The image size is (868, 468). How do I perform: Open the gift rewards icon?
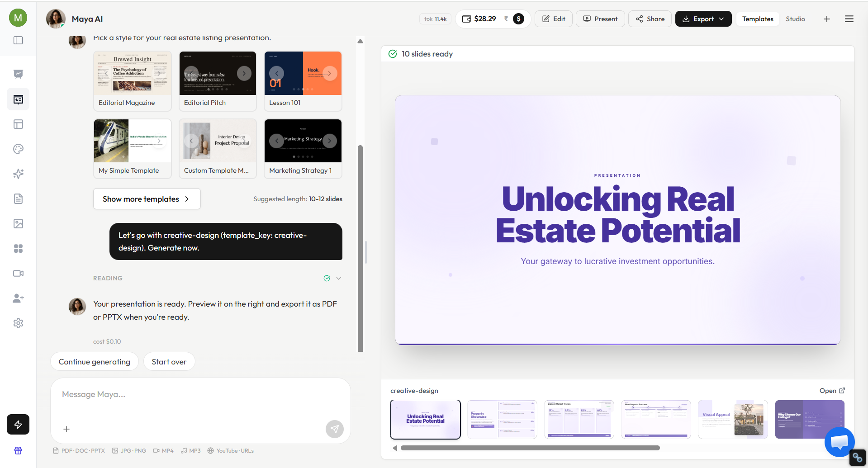(x=18, y=451)
